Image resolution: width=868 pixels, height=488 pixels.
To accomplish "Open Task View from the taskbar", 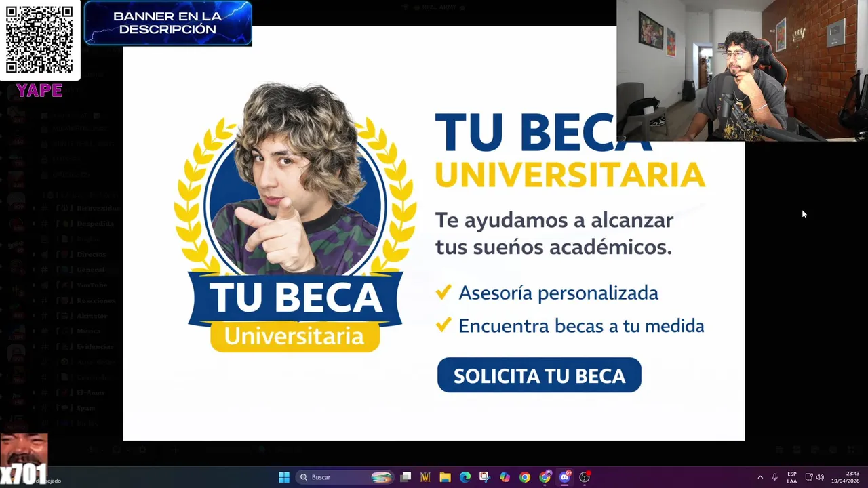I will 406,477.
